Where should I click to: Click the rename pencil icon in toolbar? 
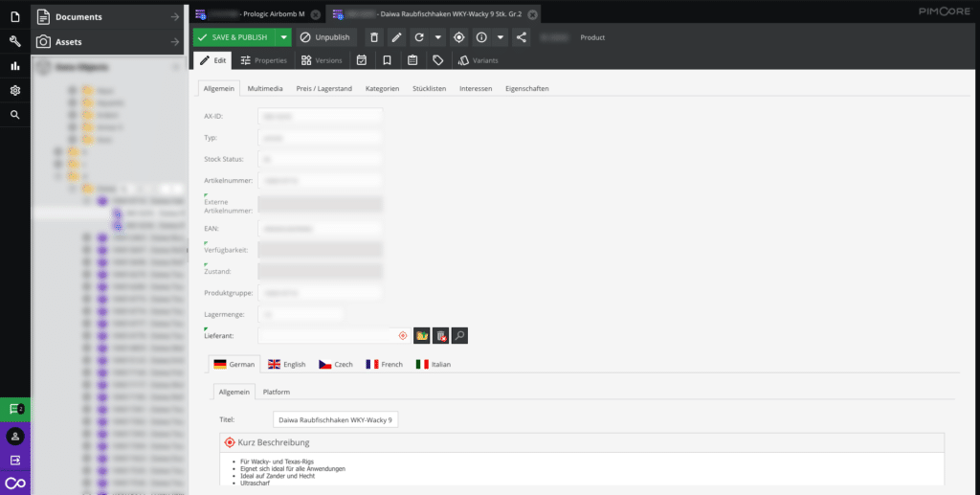pos(396,37)
